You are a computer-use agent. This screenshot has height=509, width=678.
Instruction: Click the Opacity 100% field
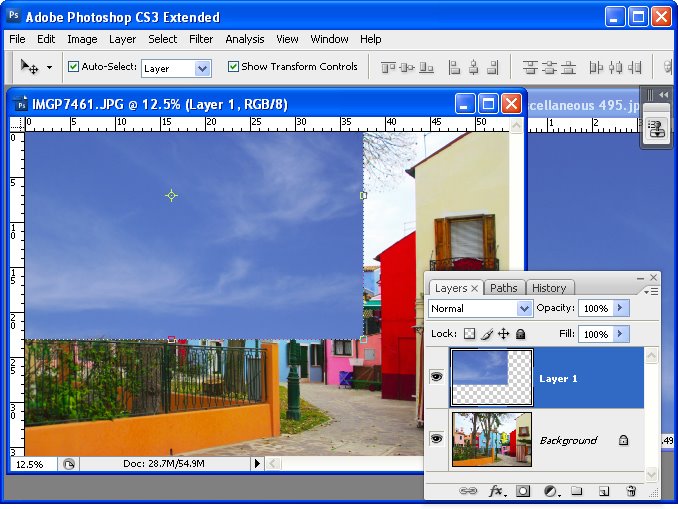pos(596,308)
